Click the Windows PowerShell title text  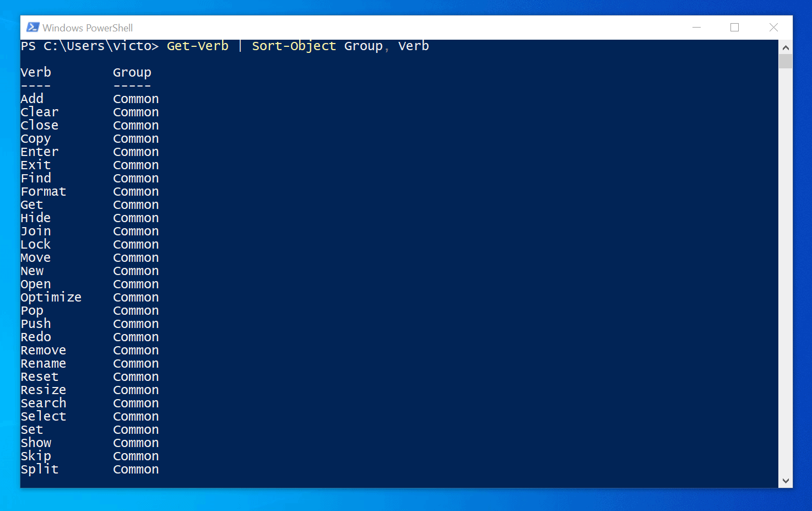88,28
